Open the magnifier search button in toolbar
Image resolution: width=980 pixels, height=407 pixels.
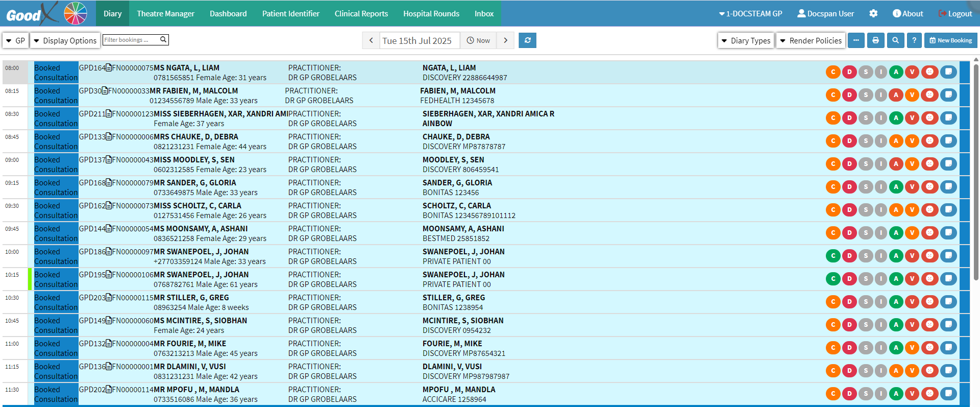(895, 40)
